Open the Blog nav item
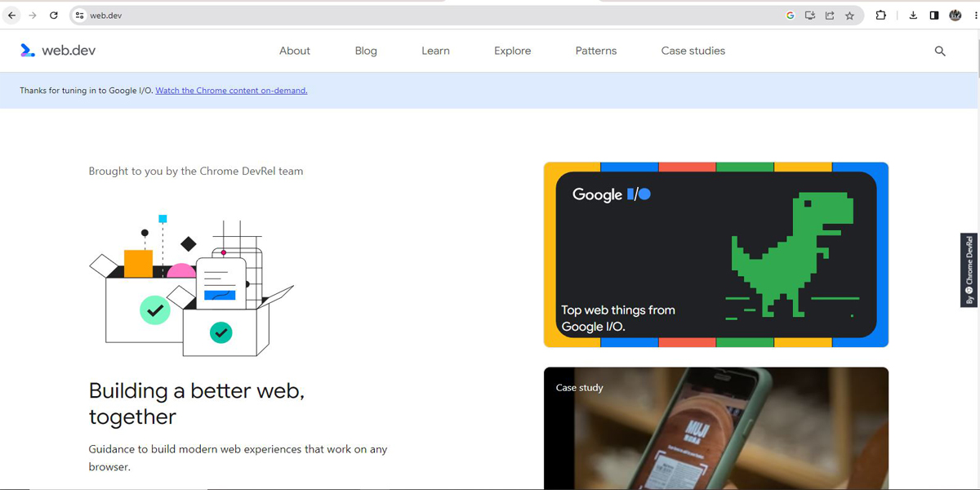This screenshot has width=980, height=490. (366, 51)
